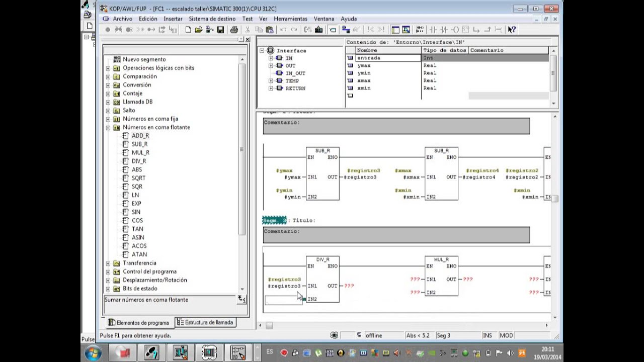The width and height of the screenshot is (644, 362).
Task: Open the Archivo menu
Action: point(122,19)
